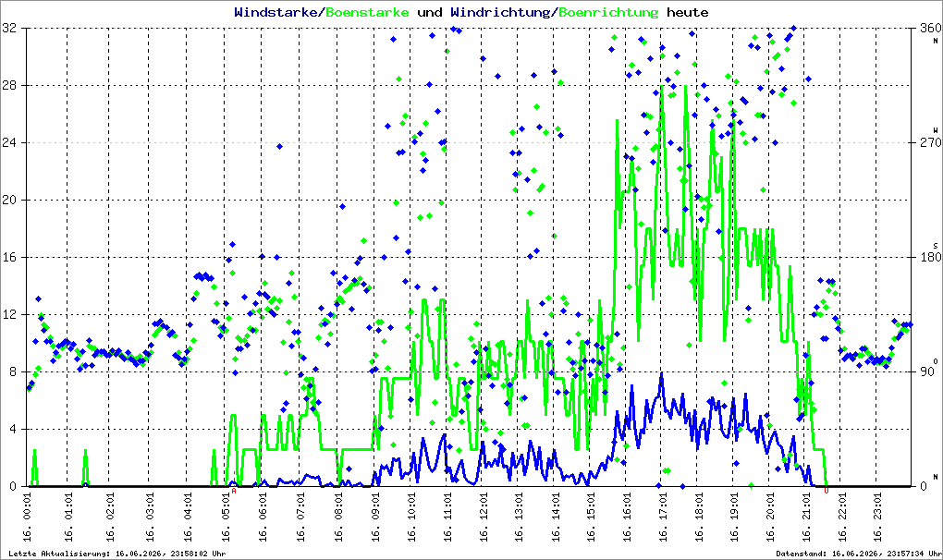Click the green Boenstarke title label
The height and width of the screenshot is (560, 943).
pos(367,12)
